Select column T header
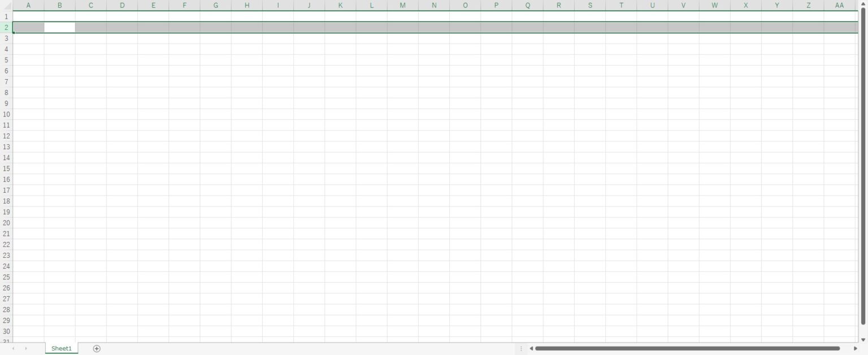Image resolution: width=868 pixels, height=355 pixels. (x=621, y=5)
